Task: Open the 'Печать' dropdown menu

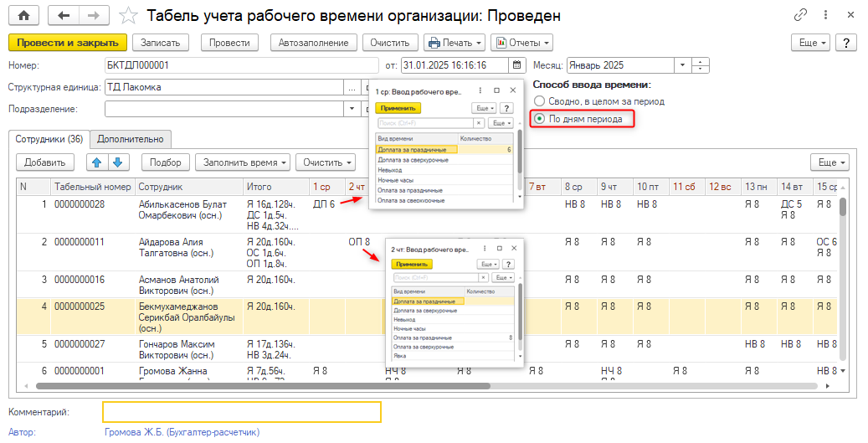Action: coord(455,42)
